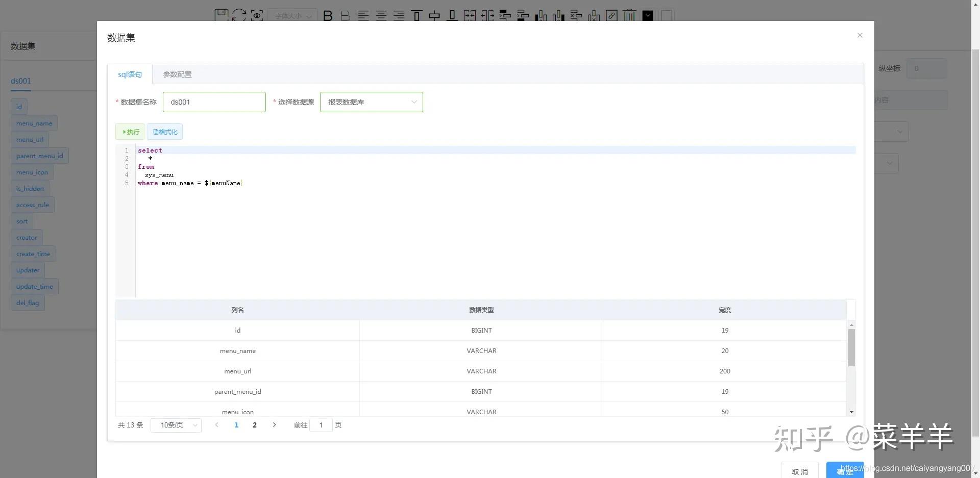Focus the 前往 page number input
This screenshot has height=478, width=980.
tap(321, 425)
